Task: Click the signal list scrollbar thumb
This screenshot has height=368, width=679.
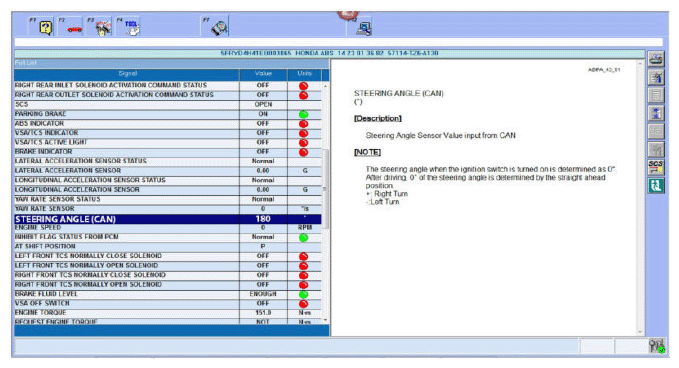Action: [x=325, y=189]
